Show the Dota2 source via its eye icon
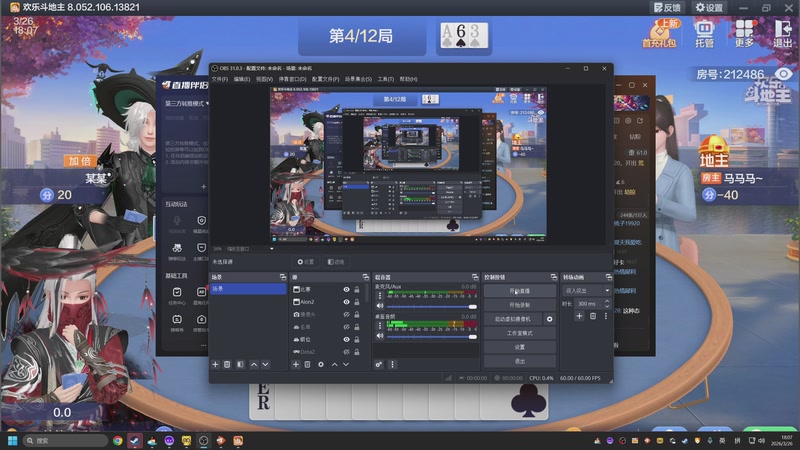This screenshot has height=450, width=800. point(346,352)
